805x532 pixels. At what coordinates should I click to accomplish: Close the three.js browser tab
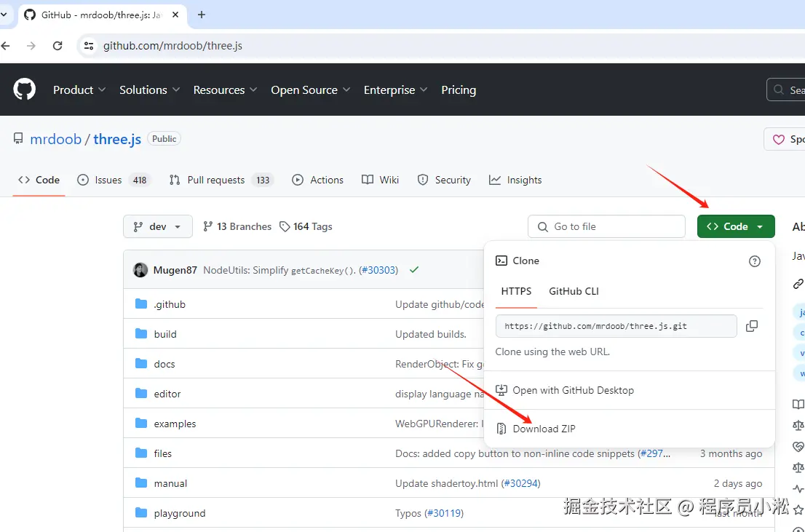pos(175,15)
